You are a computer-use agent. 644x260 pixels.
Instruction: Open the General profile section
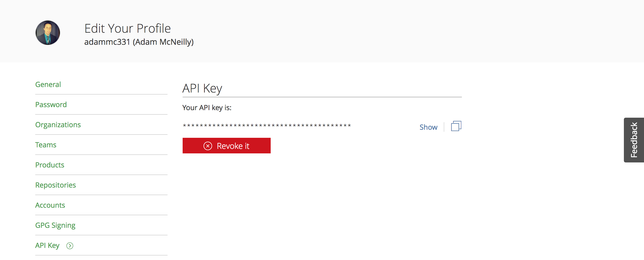(x=48, y=84)
